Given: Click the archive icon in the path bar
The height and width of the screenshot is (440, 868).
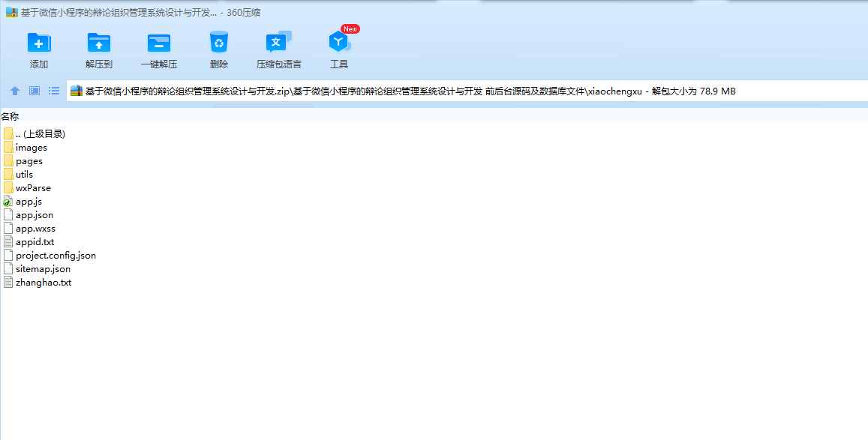Looking at the screenshot, I should pyautogui.click(x=77, y=91).
